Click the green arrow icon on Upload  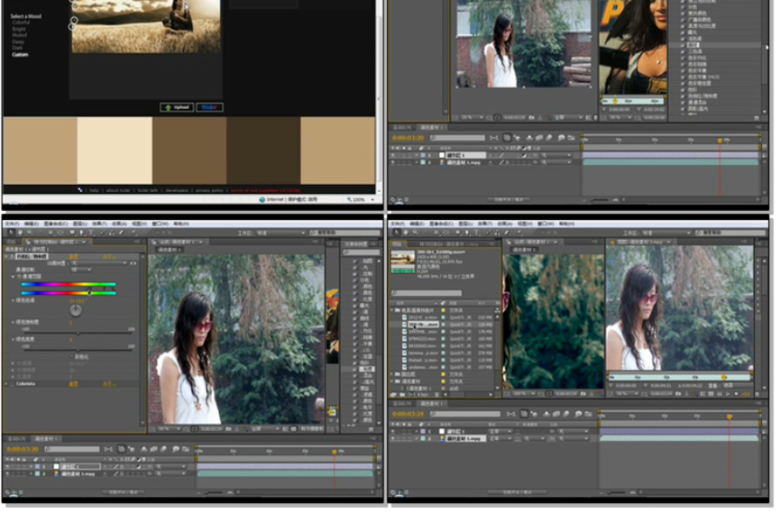[x=168, y=107]
